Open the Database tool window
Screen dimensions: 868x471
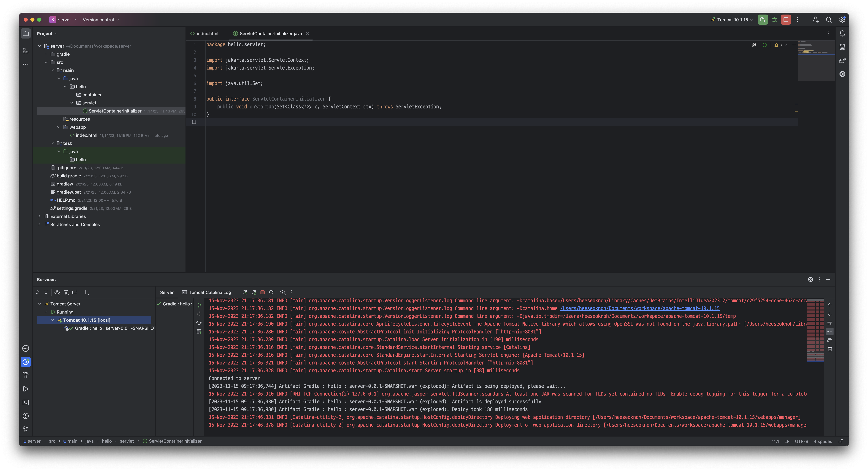coord(842,47)
